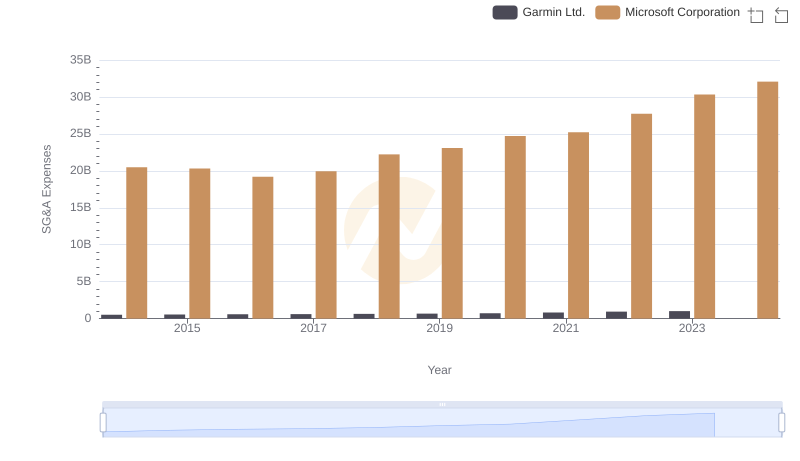Click the 2019 x-axis label
The height and width of the screenshot is (461, 800).
click(x=439, y=328)
